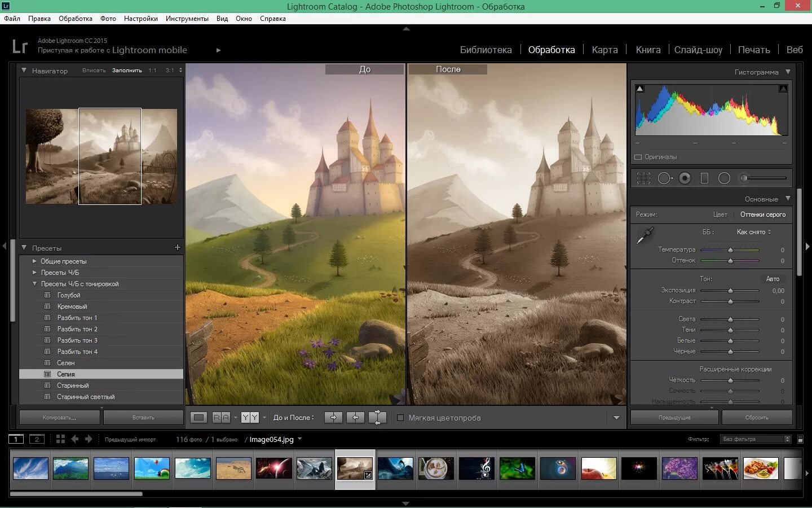This screenshot has width=812, height=508.
Task: Click the R|A reference view button
Action: coord(221,418)
